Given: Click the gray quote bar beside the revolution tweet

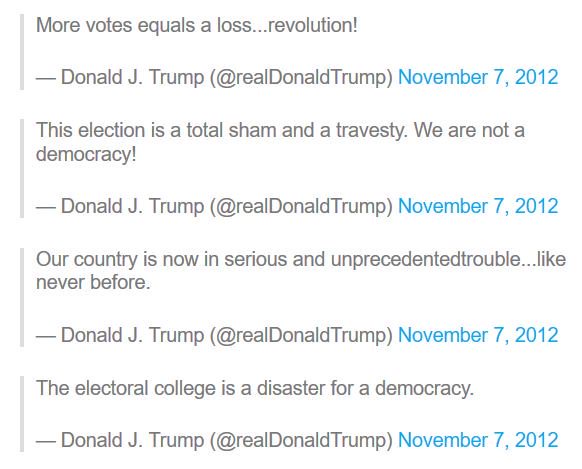Looking at the screenshot, I should 22,52.
